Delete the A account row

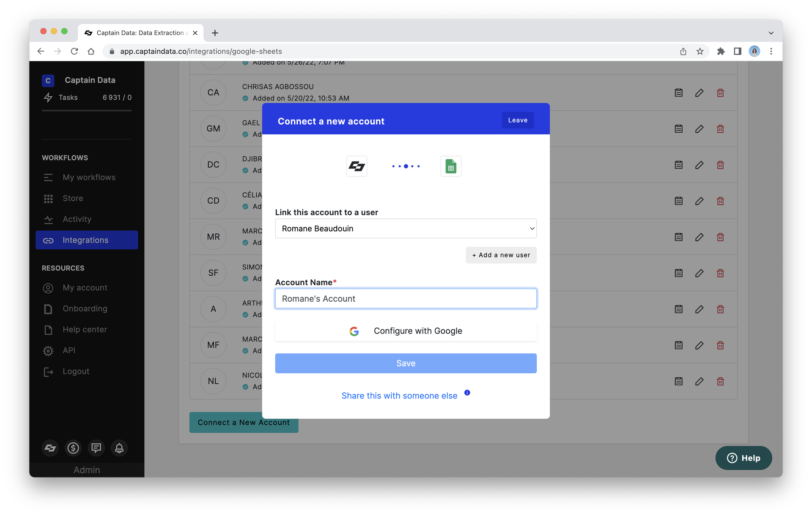[x=721, y=309]
